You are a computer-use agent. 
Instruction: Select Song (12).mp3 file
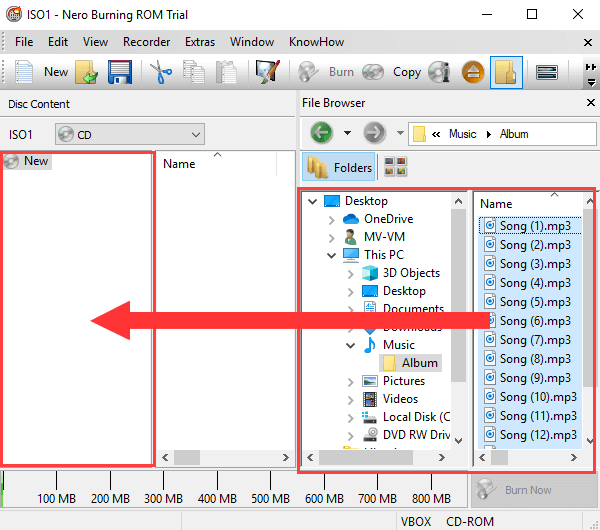(530, 435)
